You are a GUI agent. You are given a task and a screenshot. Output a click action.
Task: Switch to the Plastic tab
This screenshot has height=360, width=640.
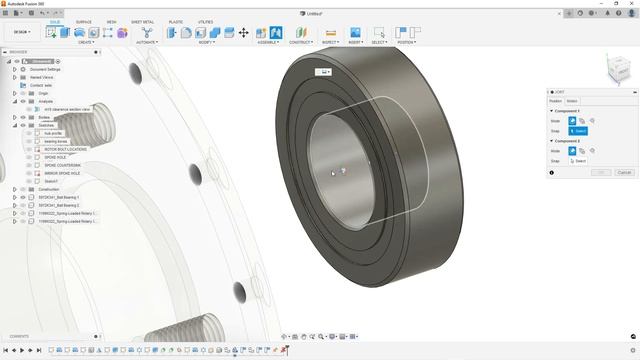(176, 22)
